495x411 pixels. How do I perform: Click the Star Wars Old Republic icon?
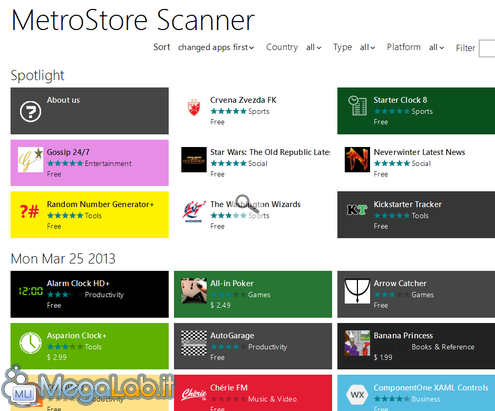click(x=194, y=159)
